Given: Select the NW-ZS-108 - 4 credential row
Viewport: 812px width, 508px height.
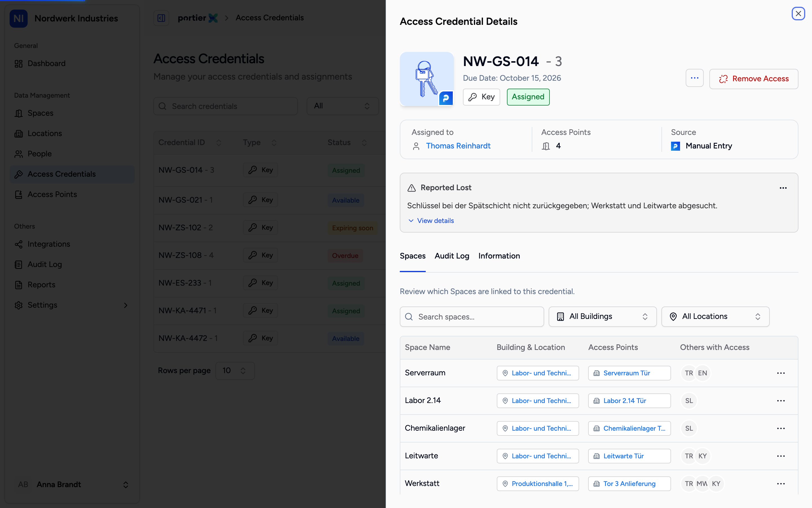Looking at the screenshot, I should pyautogui.click(x=270, y=255).
